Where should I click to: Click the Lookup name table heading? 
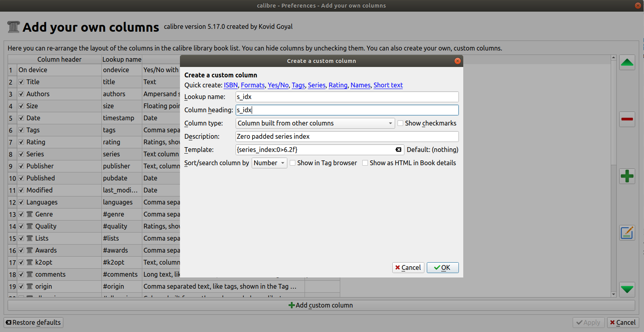coord(122,59)
